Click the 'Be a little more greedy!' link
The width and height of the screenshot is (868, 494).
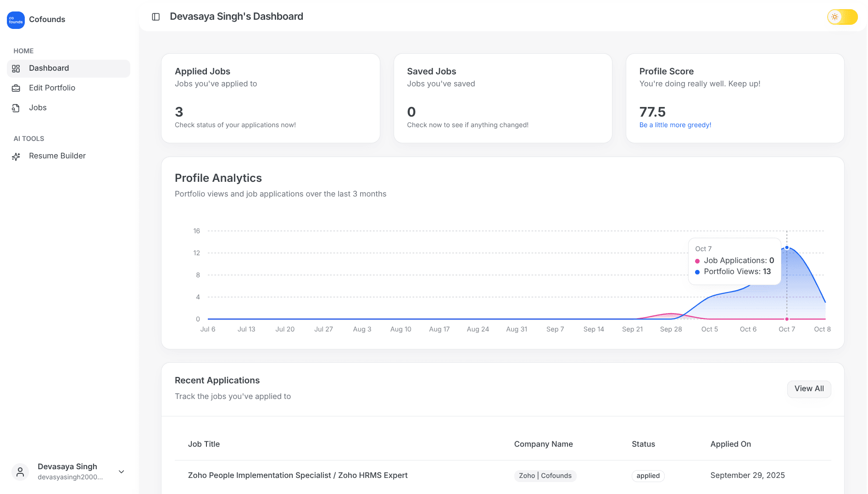[675, 125]
